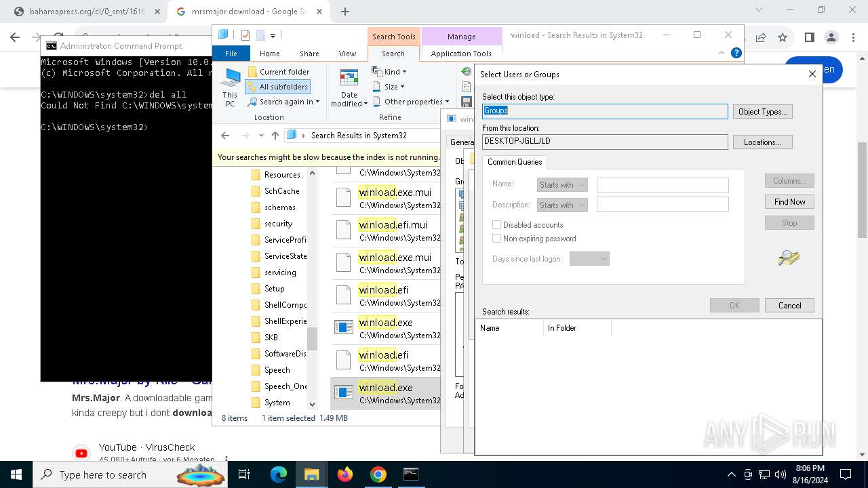Open Explorer recent locations dropdown arrow

click(x=261, y=136)
